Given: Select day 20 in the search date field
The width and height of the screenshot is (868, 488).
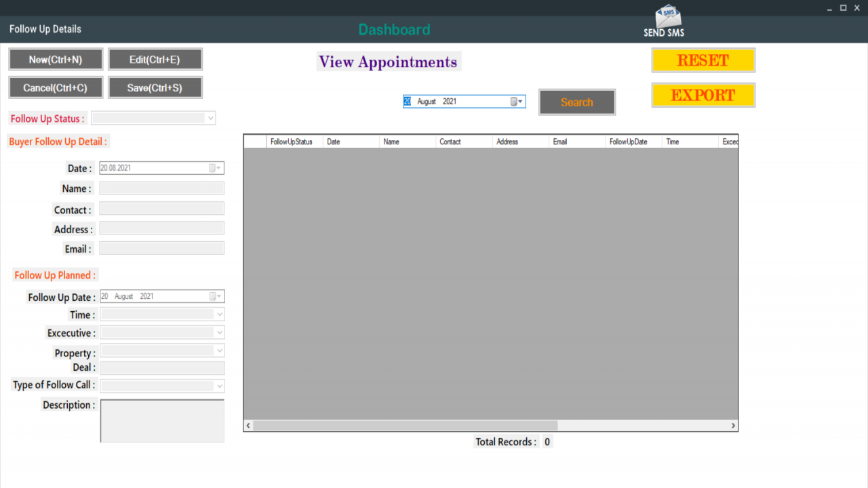Looking at the screenshot, I should point(408,102).
